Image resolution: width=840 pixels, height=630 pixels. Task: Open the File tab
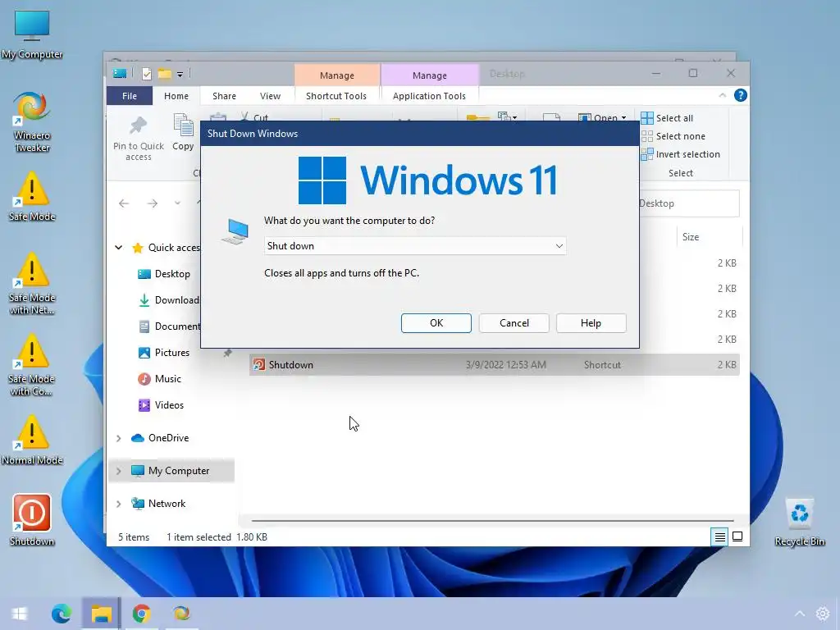click(x=129, y=96)
